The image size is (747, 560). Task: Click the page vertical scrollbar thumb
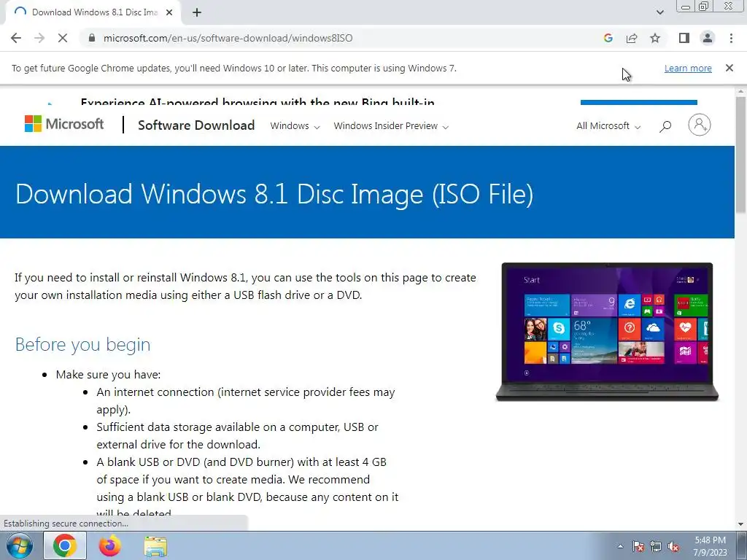pos(741,154)
